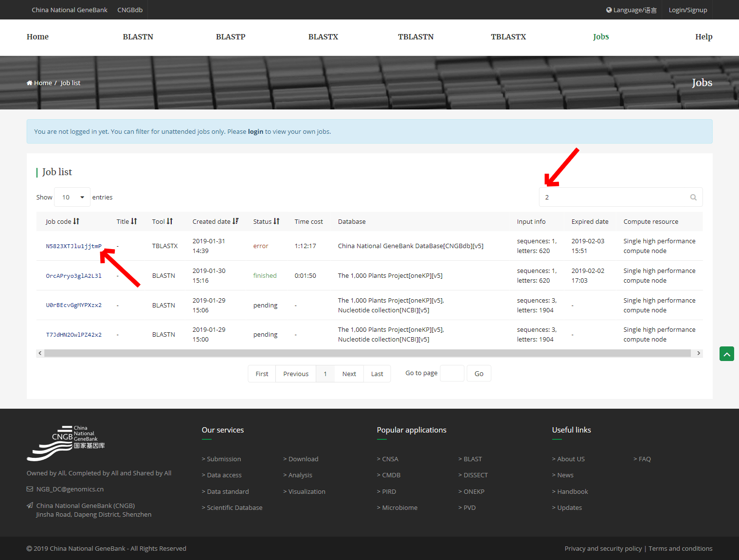
Task: Open the Home navigation item
Action: coord(37,37)
